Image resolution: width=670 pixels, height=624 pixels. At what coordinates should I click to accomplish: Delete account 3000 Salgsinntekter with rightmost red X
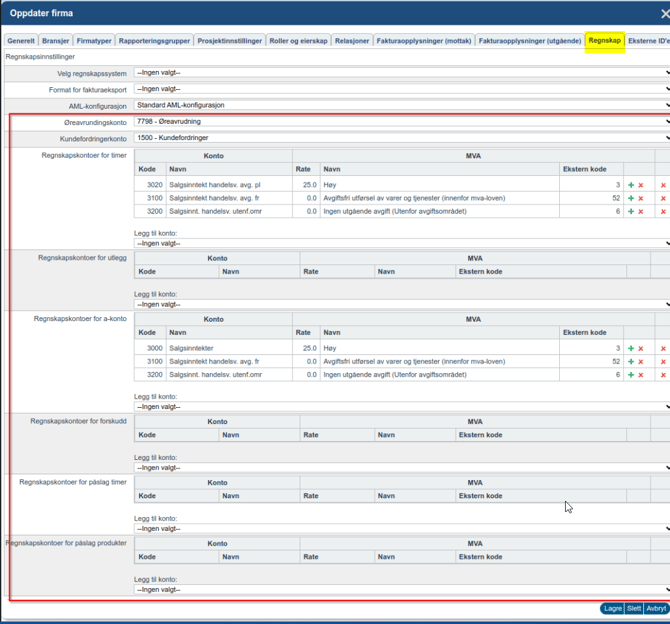[663, 348]
